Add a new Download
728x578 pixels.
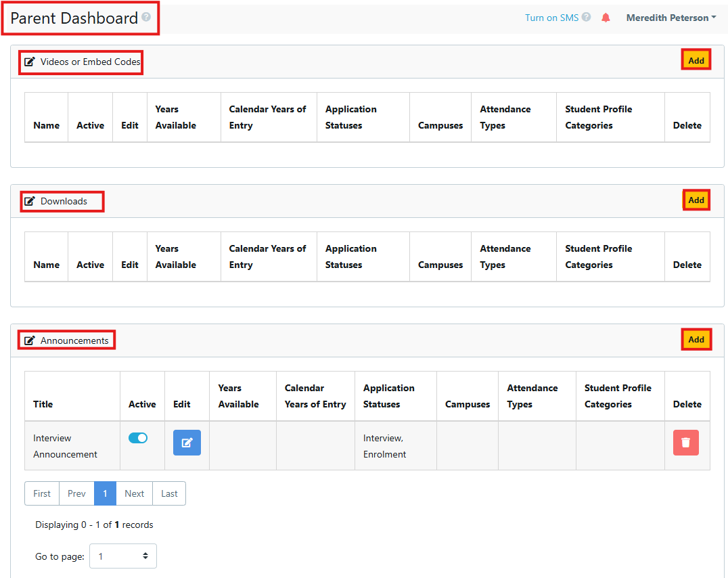(x=696, y=200)
